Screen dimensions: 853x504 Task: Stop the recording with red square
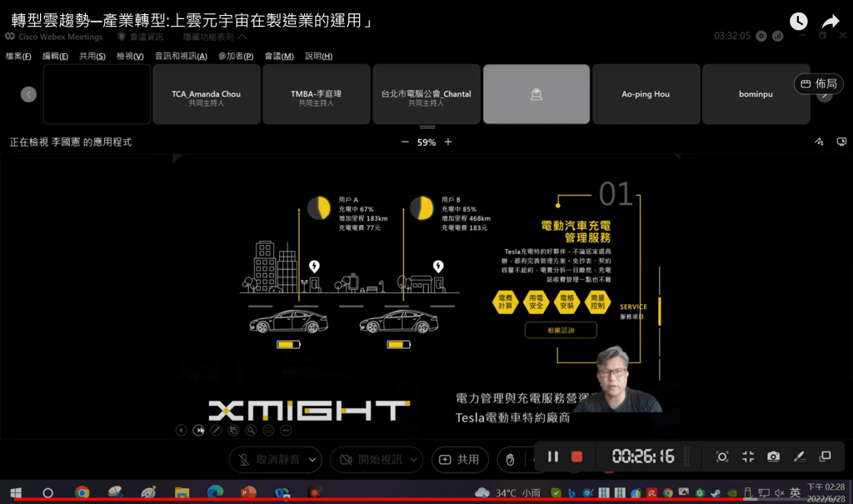point(576,457)
